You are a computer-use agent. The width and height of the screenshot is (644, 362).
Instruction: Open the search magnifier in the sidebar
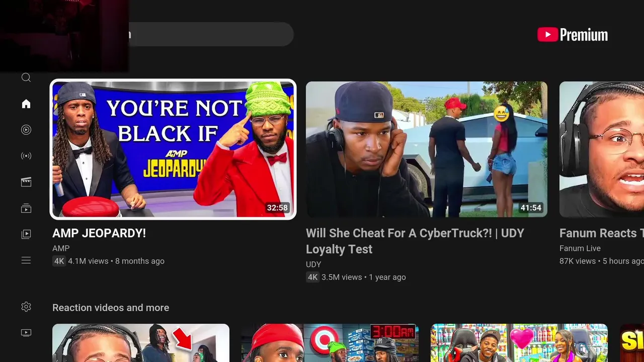pyautogui.click(x=26, y=77)
